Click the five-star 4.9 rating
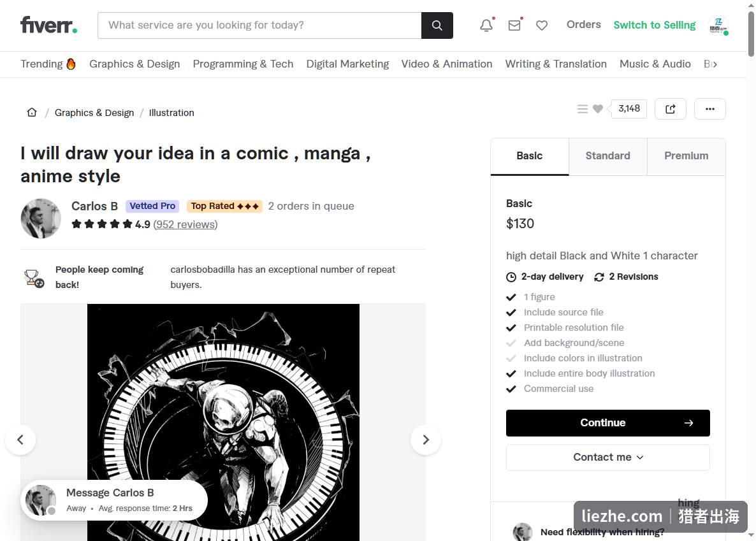The height and width of the screenshot is (541, 756). click(110, 224)
